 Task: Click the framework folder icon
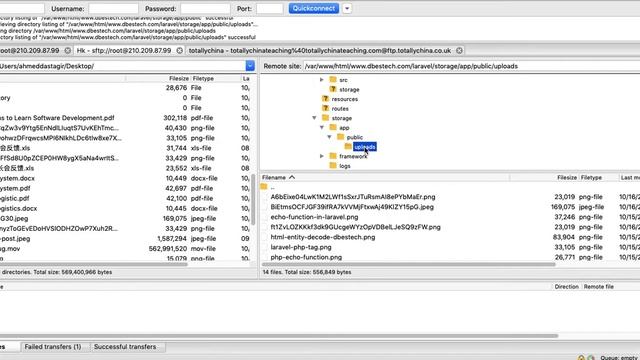pos(333,156)
